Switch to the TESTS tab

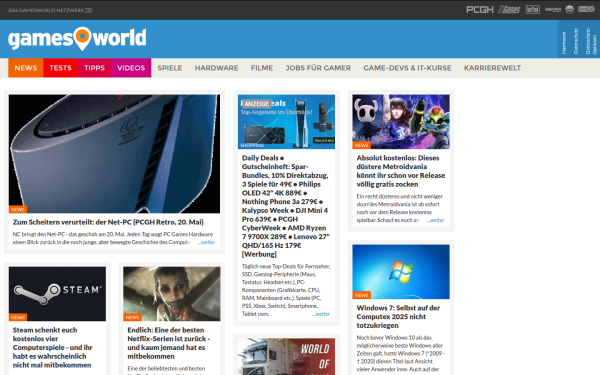click(x=60, y=68)
